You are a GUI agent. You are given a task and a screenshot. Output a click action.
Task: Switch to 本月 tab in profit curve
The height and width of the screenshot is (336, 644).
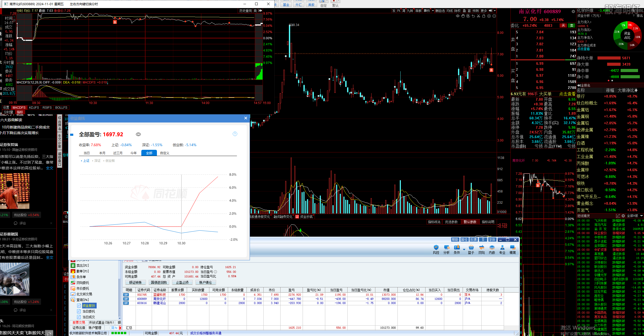coord(102,153)
